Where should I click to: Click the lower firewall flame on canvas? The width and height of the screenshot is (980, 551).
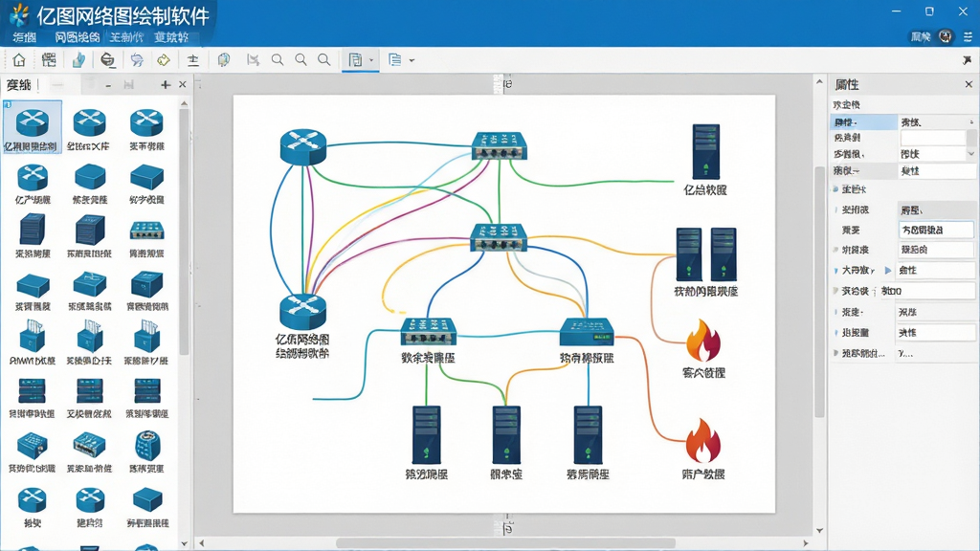[703, 440]
